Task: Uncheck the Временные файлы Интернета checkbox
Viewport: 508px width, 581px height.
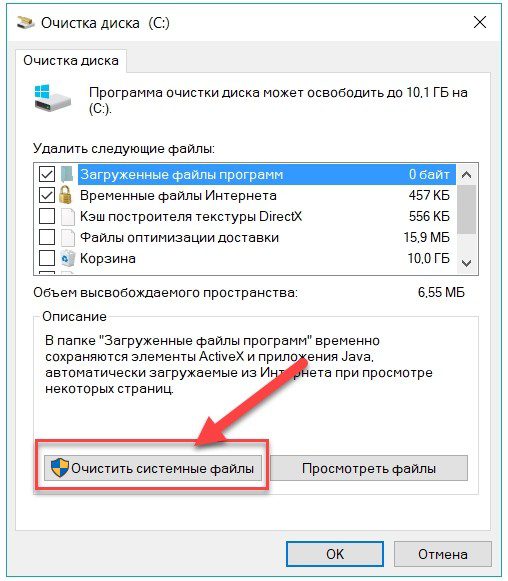Action: click(x=47, y=195)
